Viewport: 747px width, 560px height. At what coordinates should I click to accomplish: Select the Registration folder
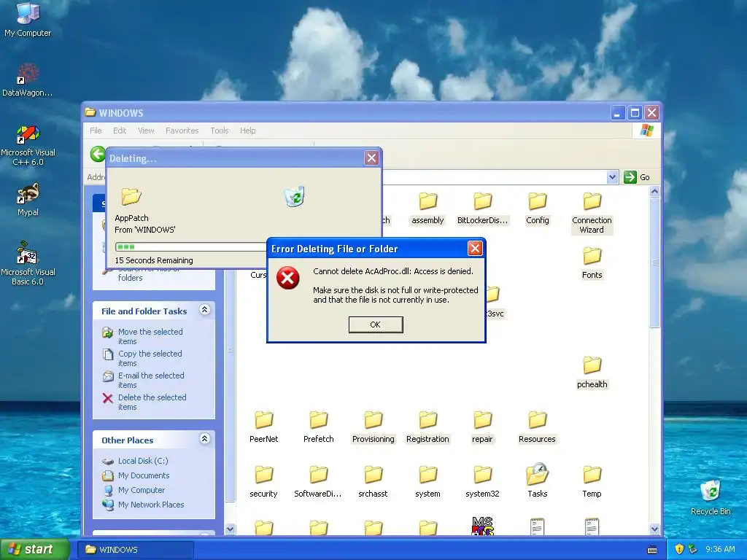point(427,427)
